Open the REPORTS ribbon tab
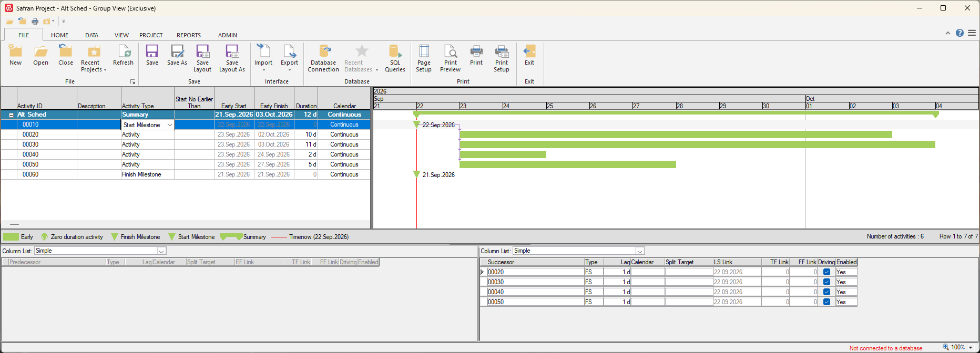Screen dimensions: 980x353 click(x=189, y=35)
